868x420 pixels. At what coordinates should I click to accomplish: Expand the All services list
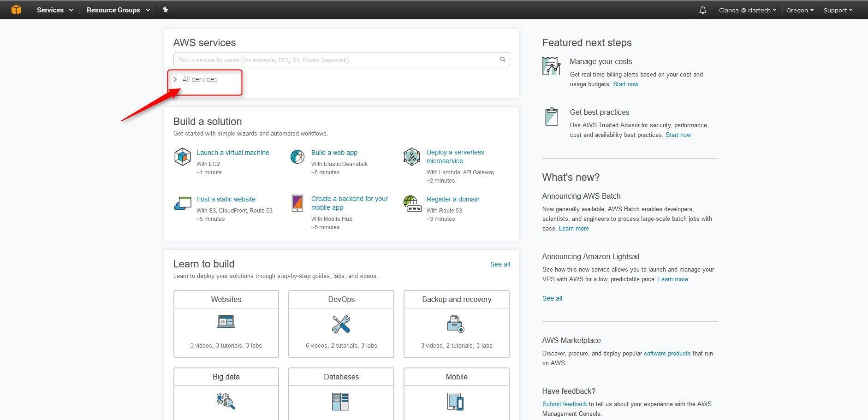(196, 79)
